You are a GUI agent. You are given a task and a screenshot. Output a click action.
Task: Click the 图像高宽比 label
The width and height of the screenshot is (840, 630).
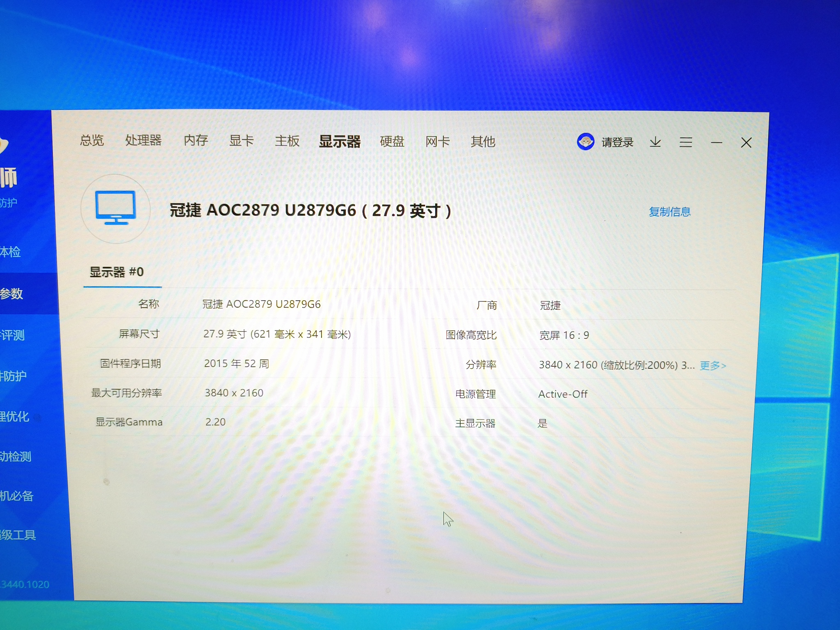[471, 335]
